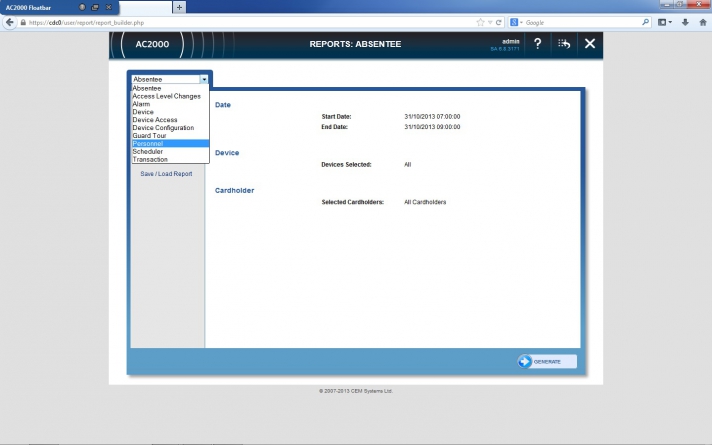Click the GENERATE button

coord(547,361)
